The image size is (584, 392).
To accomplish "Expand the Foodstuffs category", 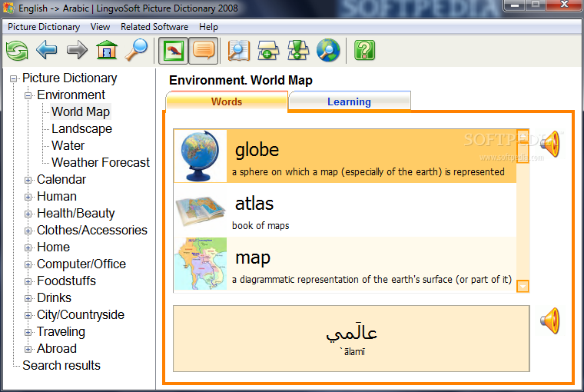I will pos(28,282).
